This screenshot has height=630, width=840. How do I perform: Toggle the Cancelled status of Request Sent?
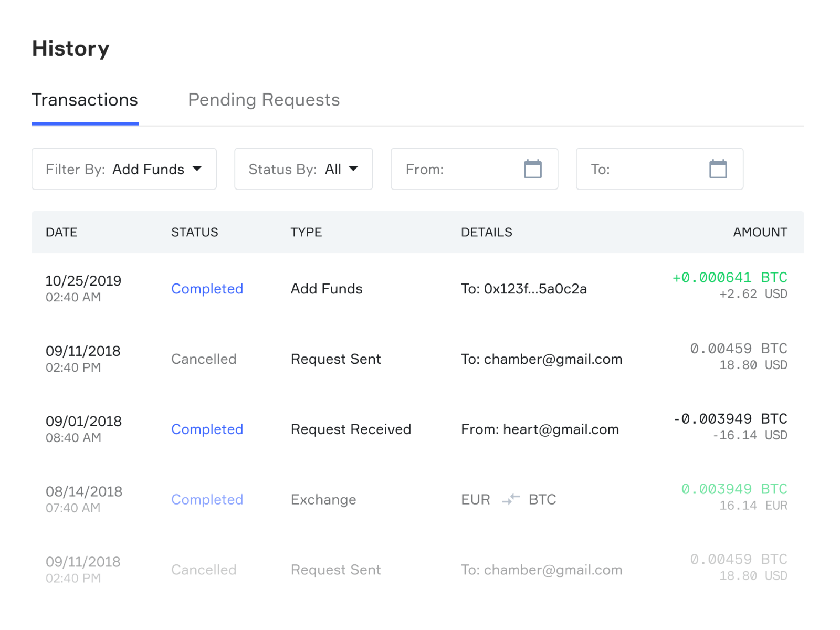(204, 359)
